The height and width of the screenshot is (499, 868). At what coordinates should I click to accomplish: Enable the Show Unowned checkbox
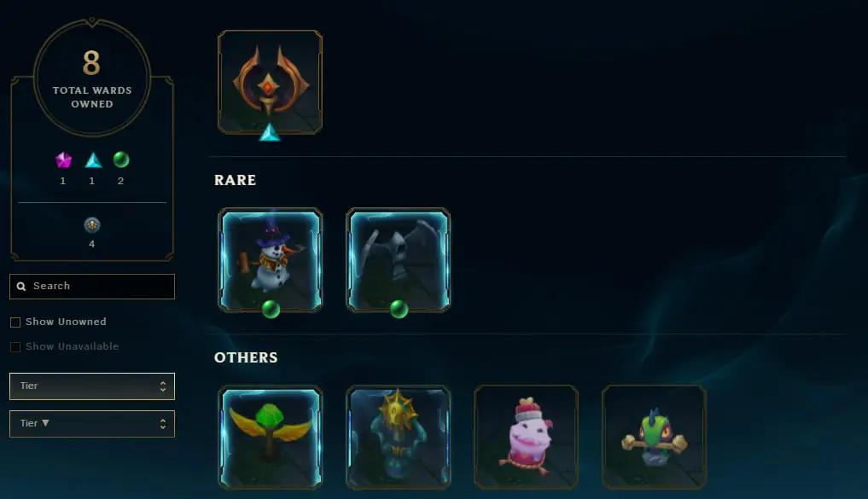point(15,322)
